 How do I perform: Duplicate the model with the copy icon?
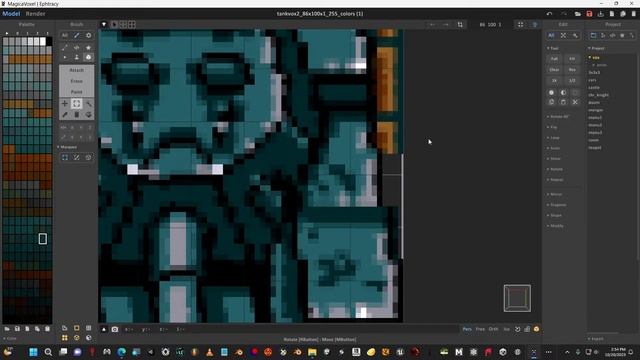(623, 14)
